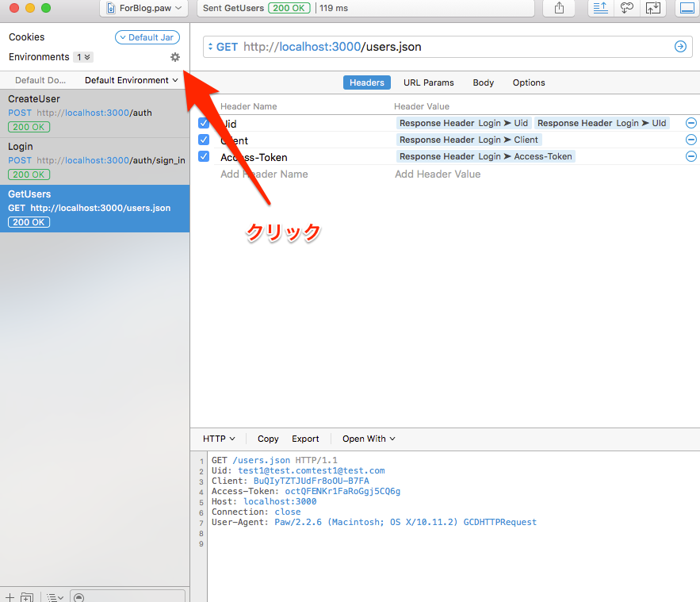Switch to the Body tab
This screenshot has width=700, height=602.
(x=484, y=82)
